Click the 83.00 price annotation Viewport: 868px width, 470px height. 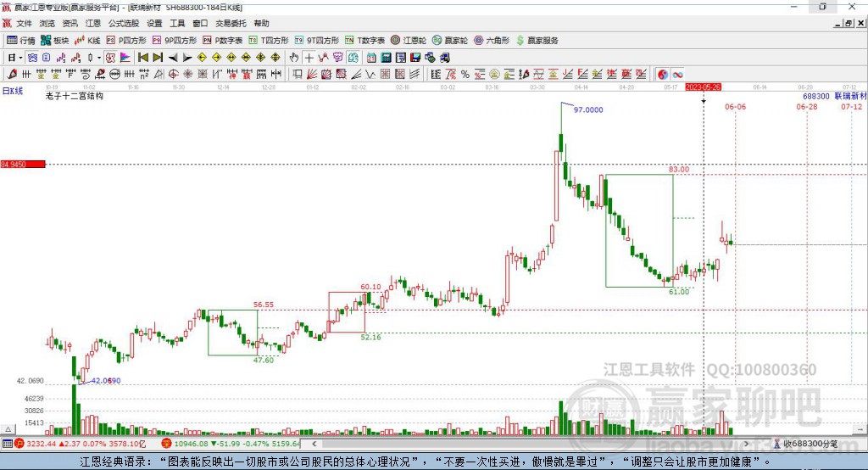pos(679,169)
